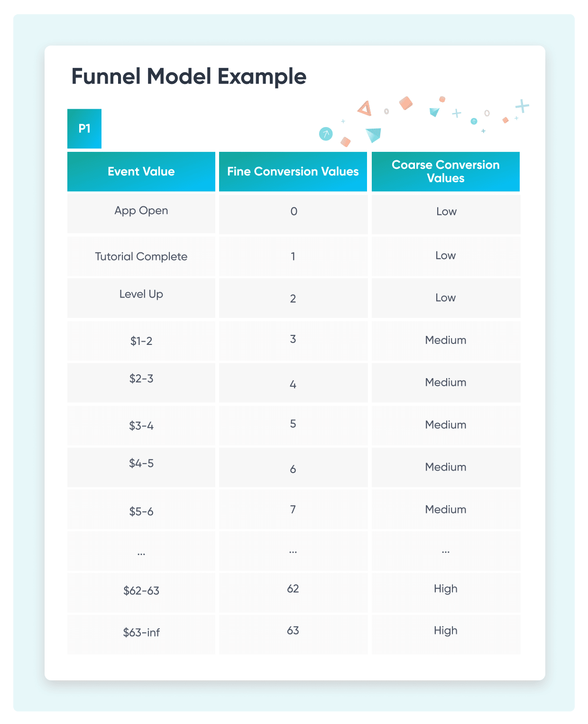Image resolution: width=588 pixels, height=724 pixels.
Task: Select the P1 tab
Action: tap(84, 129)
